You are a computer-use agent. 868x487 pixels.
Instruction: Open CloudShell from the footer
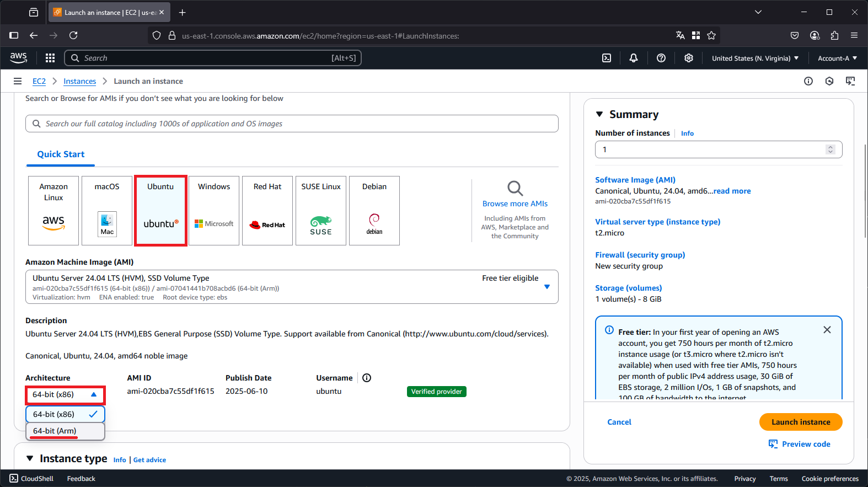click(x=31, y=479)
